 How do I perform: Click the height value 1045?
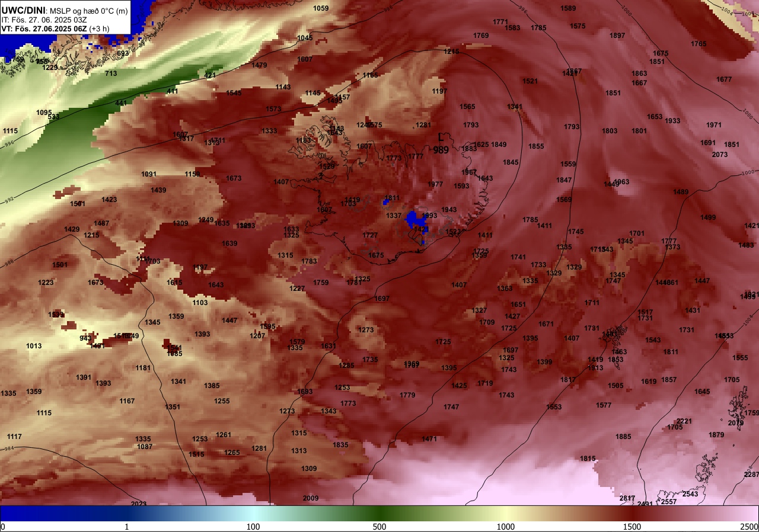[305, 38]
